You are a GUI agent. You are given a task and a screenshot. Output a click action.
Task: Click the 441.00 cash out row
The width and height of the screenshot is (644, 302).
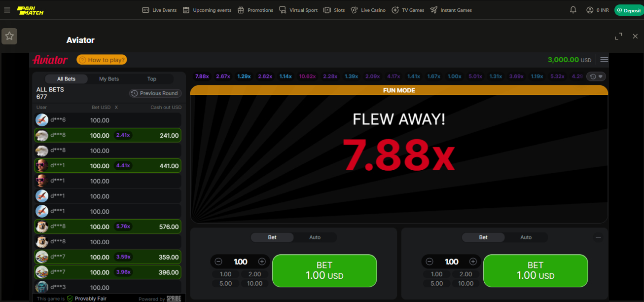point(107,166)
